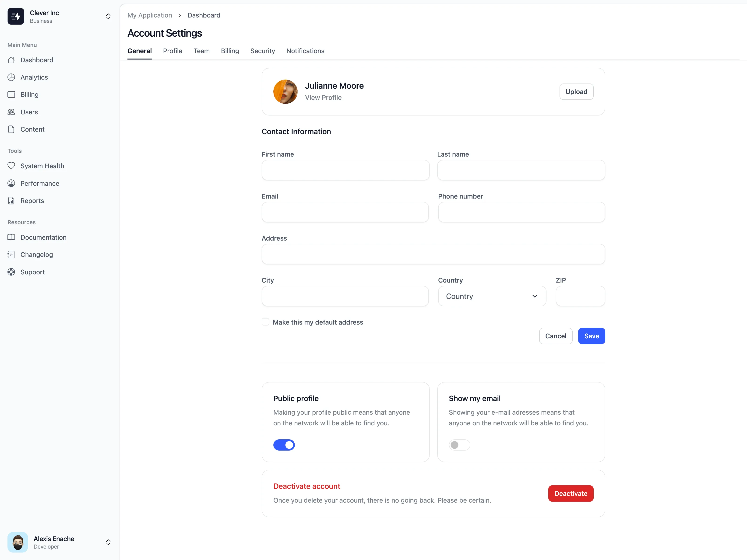747x560 pixels.
Task: Click the First name input field
Action: click(x=345, y=170)
